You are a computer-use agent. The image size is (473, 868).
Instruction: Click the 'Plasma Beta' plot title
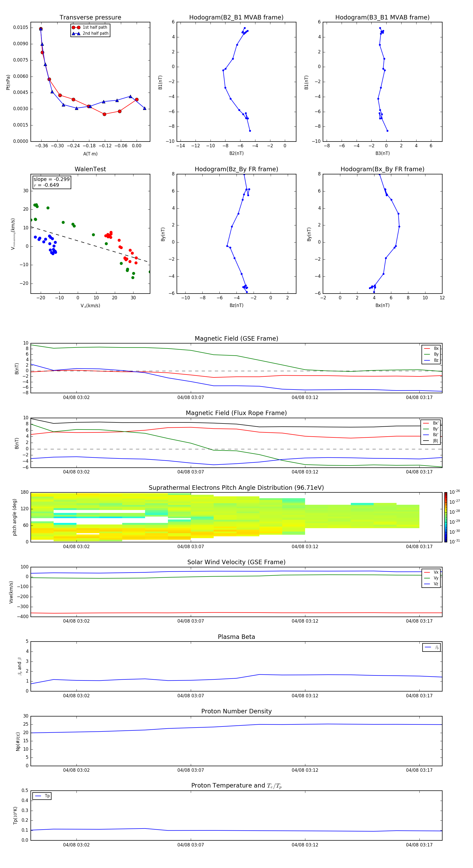(x=236, y=637)
